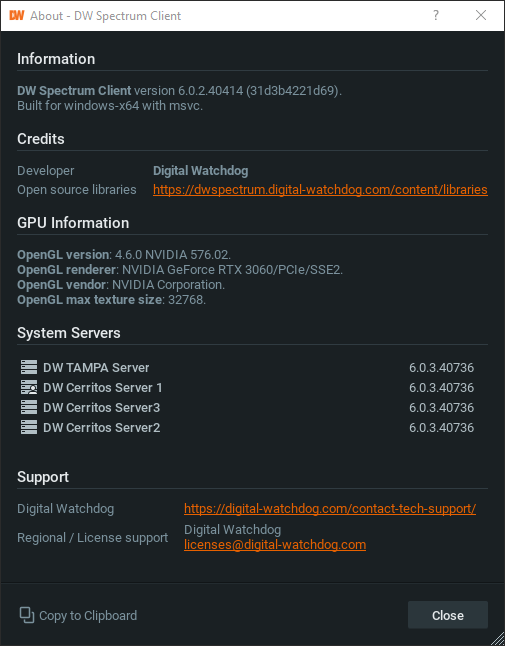Click the OpenGL vendor line

[121, 285]
